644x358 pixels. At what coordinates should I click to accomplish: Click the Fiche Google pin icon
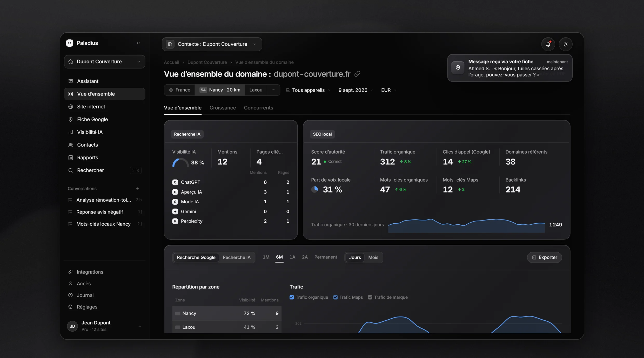71,119
